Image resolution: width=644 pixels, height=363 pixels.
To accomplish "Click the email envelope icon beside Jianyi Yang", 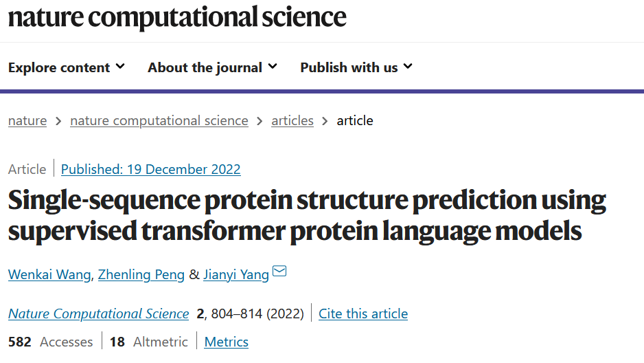I will click(x=279, y=272).
